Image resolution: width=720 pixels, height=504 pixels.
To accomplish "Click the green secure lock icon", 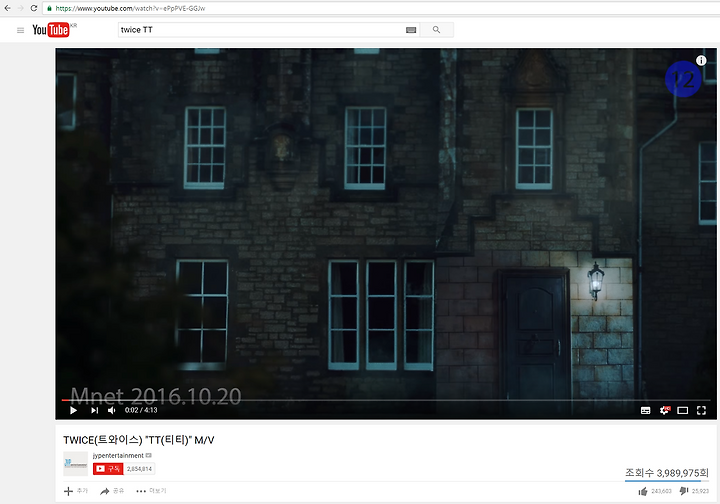I will (50, 8).
